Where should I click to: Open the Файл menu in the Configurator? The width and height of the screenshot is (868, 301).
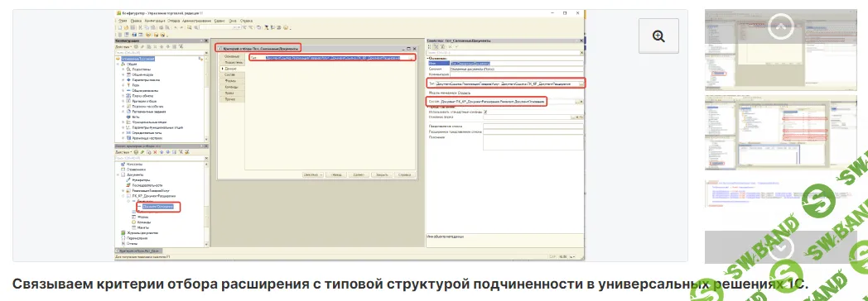click(123, 21)
